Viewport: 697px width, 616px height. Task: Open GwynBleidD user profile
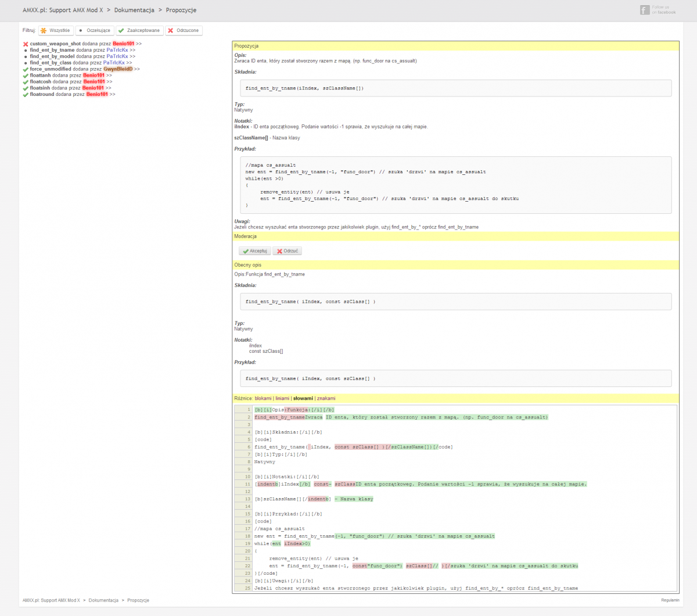118,69
